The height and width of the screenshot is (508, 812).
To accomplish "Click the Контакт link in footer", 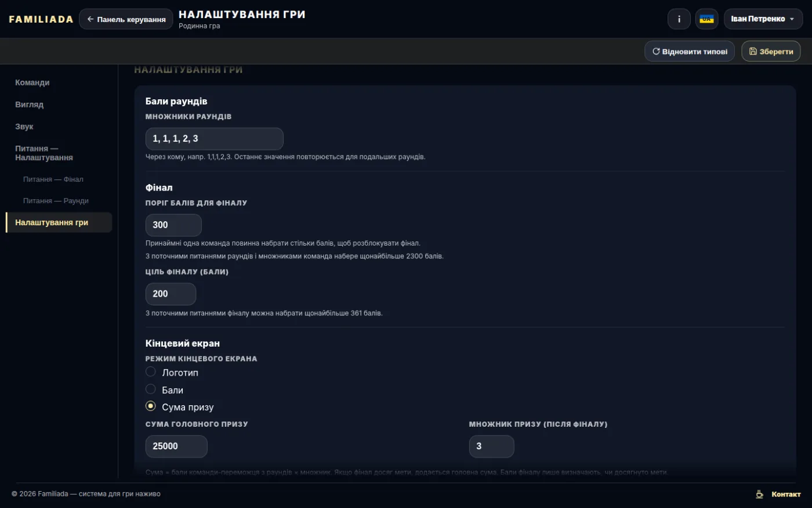I will [x=786, y=494].
